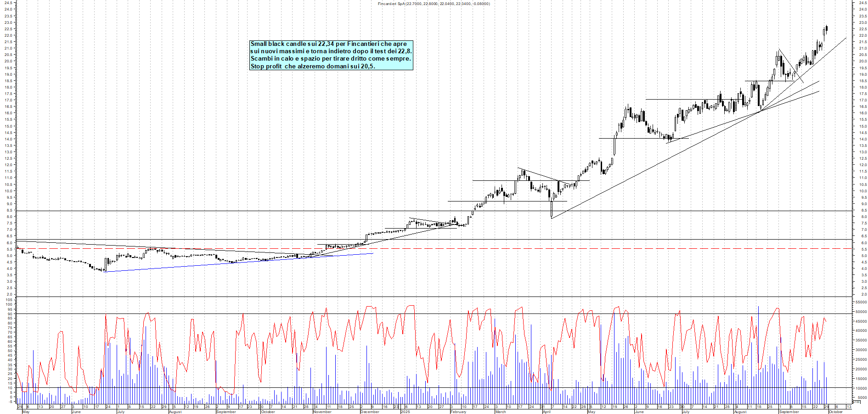Click the February label on the time axis
The image size is (868, 414).
pyautogui.click(x=458, y=412)
